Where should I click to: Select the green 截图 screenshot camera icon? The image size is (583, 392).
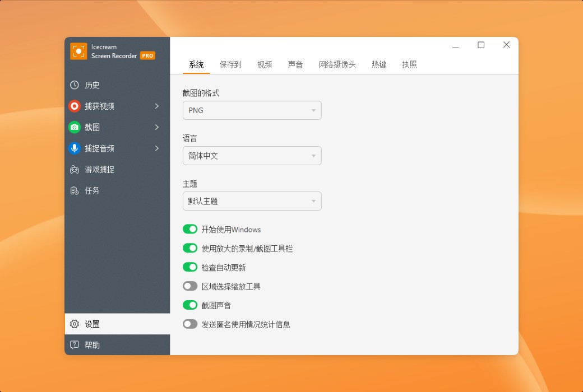pos(74,127)
